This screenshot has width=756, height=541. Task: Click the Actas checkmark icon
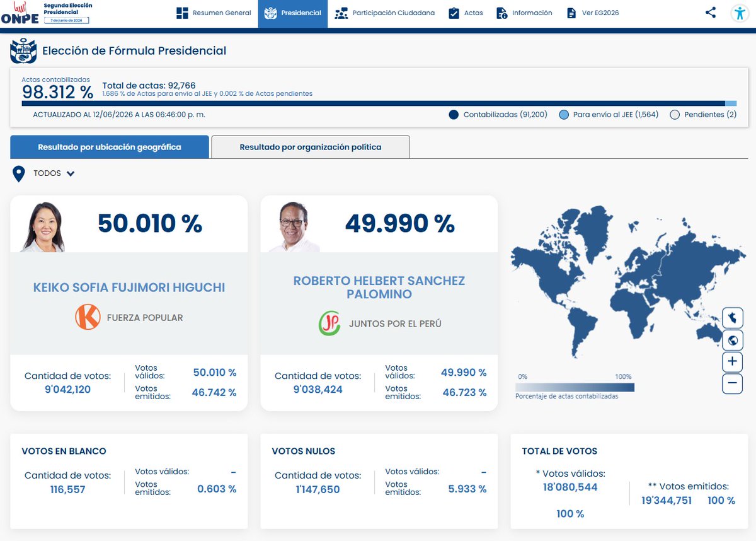tap(454, 13)
